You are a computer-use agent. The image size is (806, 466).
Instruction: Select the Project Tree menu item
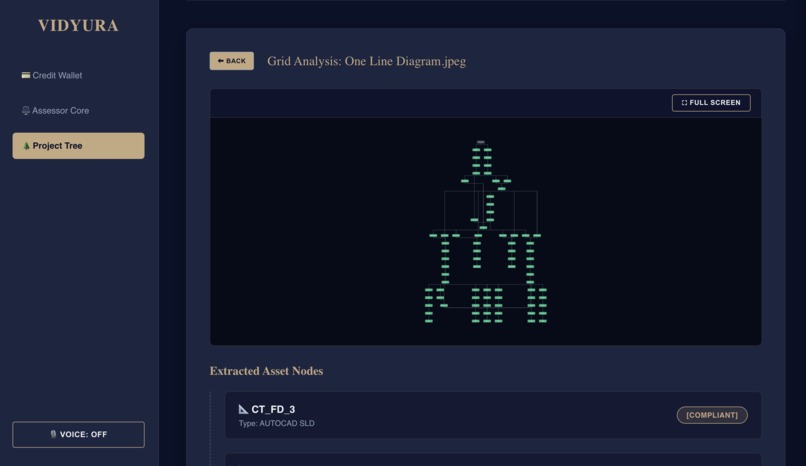coord(78,146)
